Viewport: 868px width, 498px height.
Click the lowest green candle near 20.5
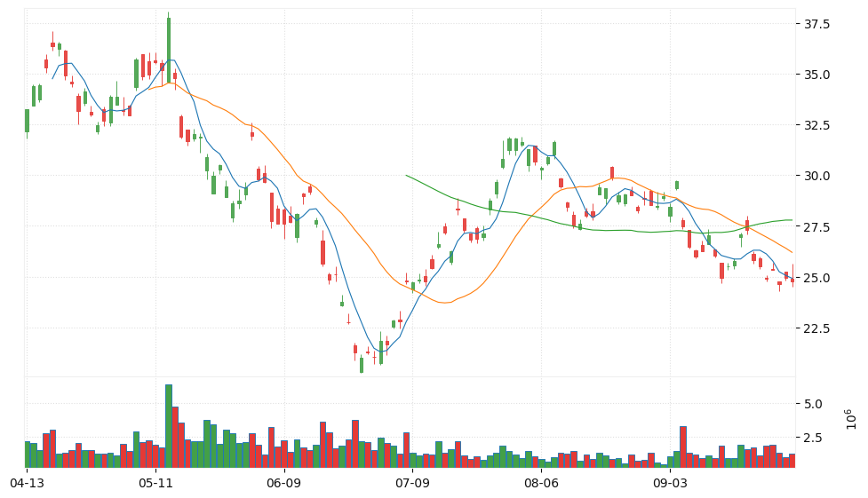(x=362, y=365)
